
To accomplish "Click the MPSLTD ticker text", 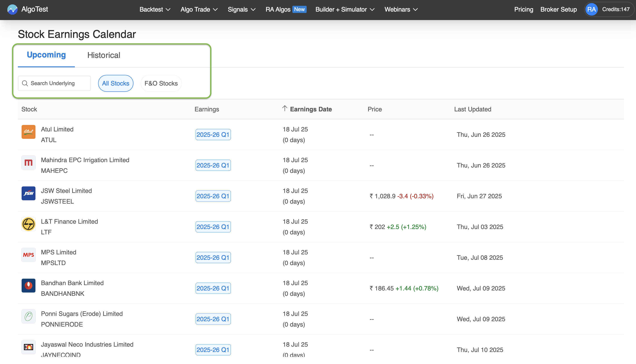I will pos(53,263).
